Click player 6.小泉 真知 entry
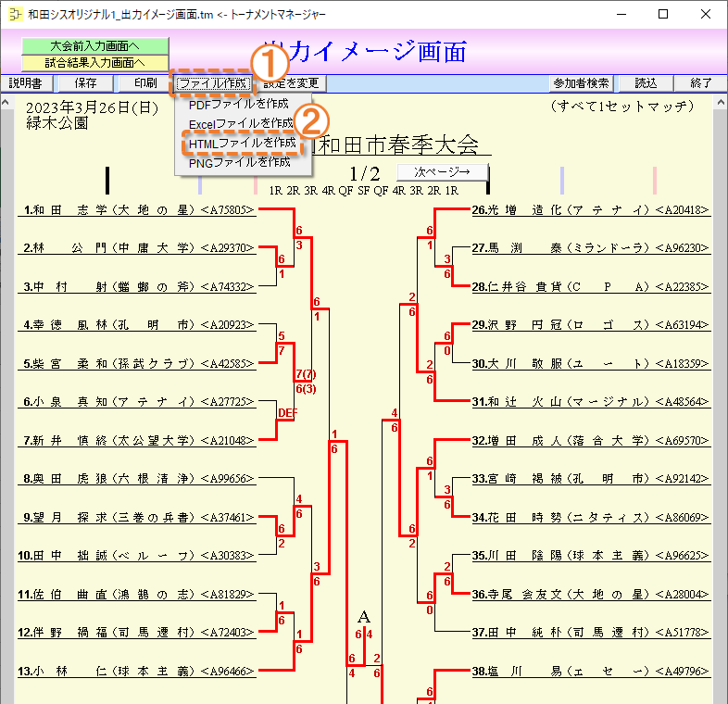The image size is (728, 704). [138, 402]
